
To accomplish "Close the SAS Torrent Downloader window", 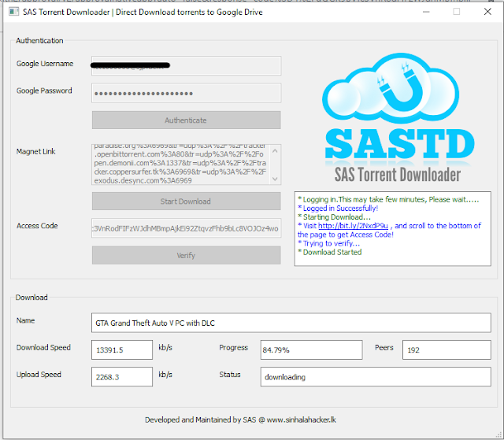I will pyautogui.click(x=488, y=12).
